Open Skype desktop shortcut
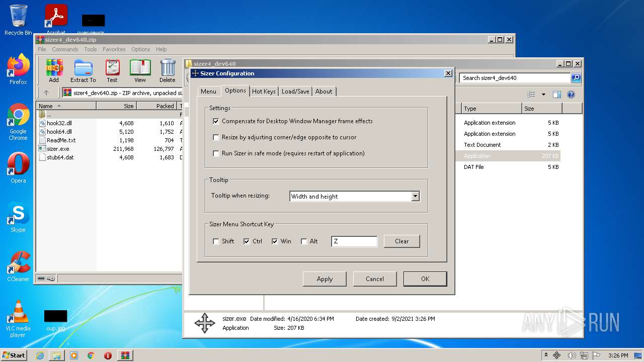The height and width of the screenshot is (362, 644). 18,217
